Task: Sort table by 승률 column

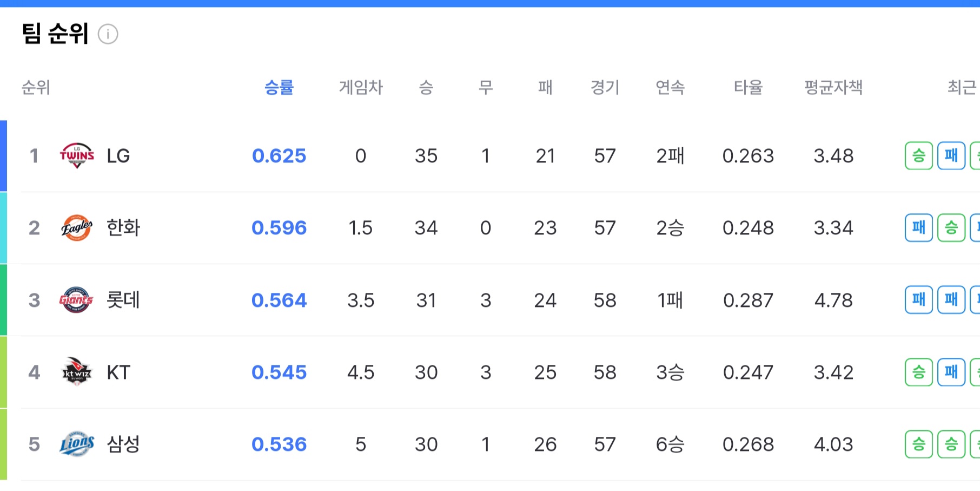Action: click(x=279, y=87)
